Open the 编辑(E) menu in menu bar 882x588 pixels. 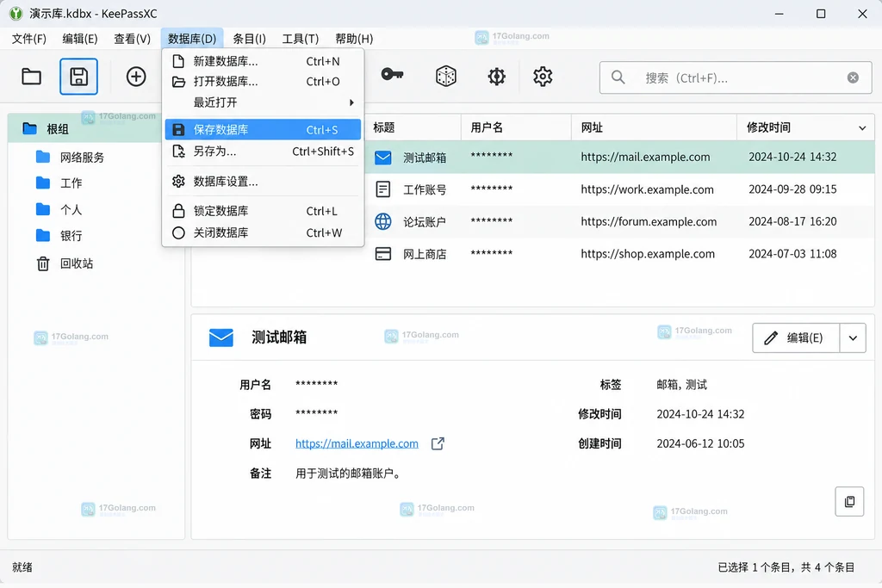(80, 39)
